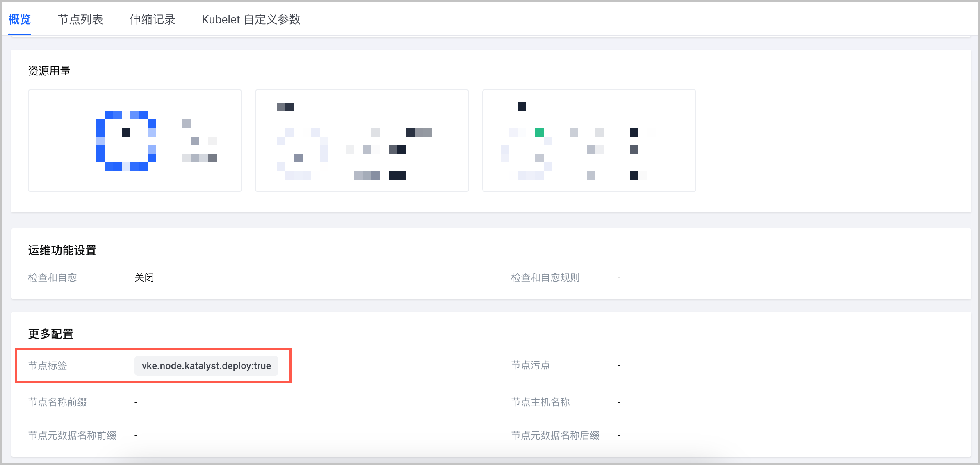Click the 节点主机名称 label

(540, 402)
